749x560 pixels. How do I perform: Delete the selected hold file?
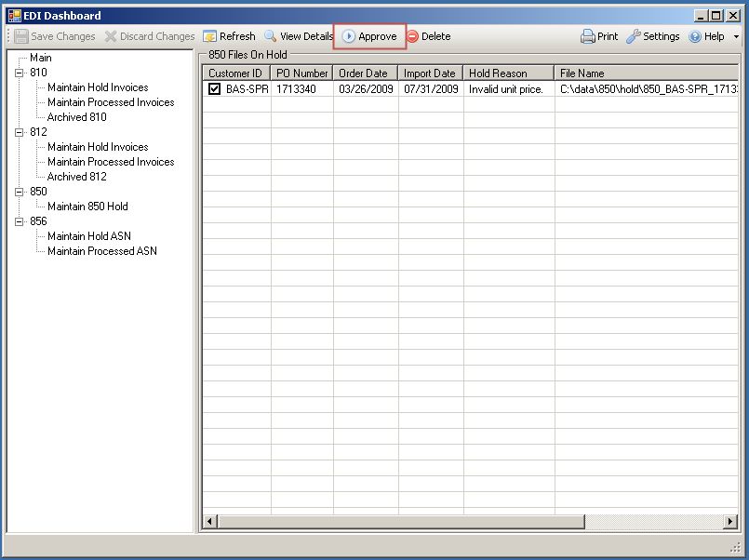tap(412, 36)
